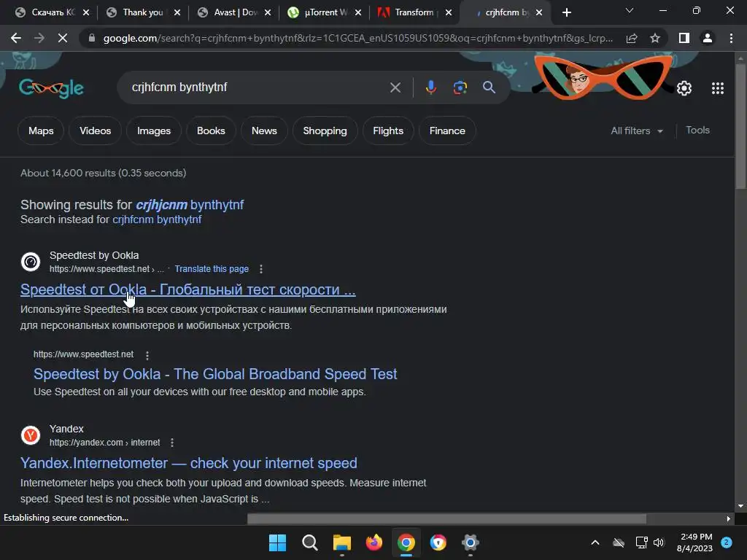Filter results by Books
Image resolution: width=747 pixels, height=560 pixels.
[211, 131]
